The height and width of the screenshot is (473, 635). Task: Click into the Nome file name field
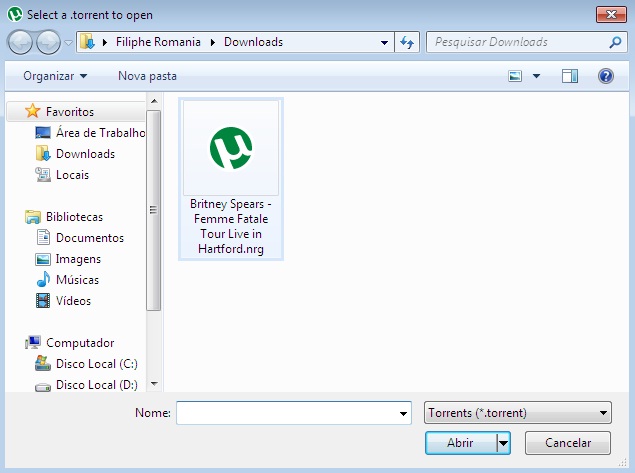coord(286,413)
